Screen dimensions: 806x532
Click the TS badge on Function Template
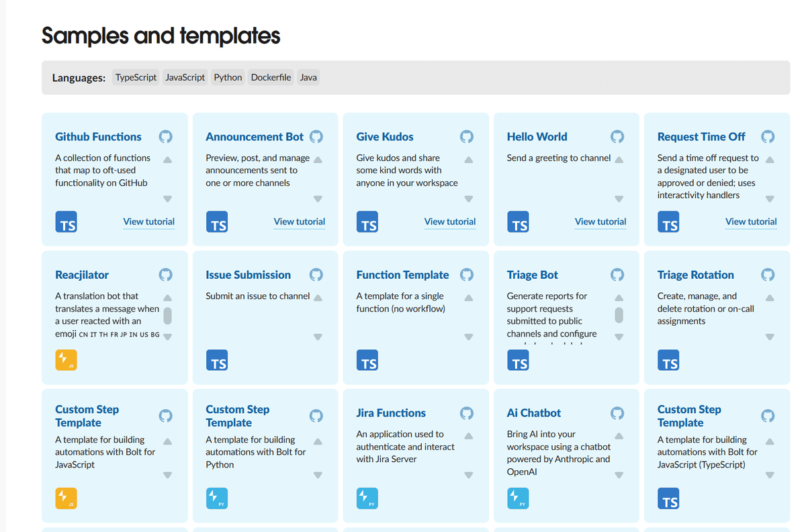(x=367, y=360)
